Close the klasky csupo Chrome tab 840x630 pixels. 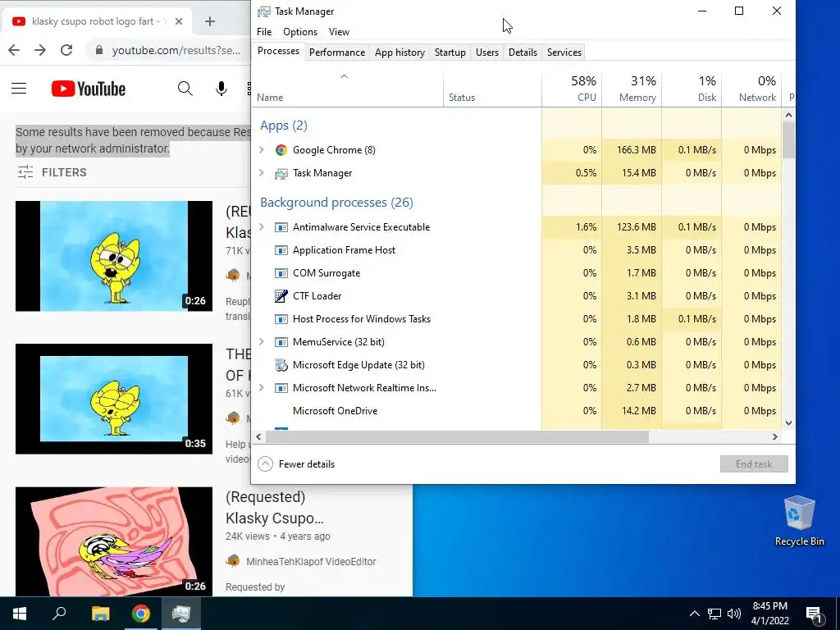point(179,21)
